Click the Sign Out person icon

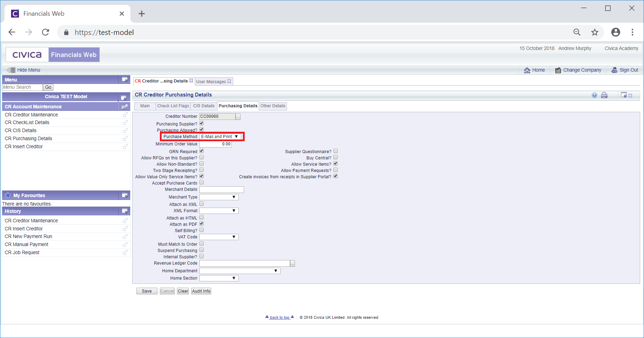pos(614,70)
